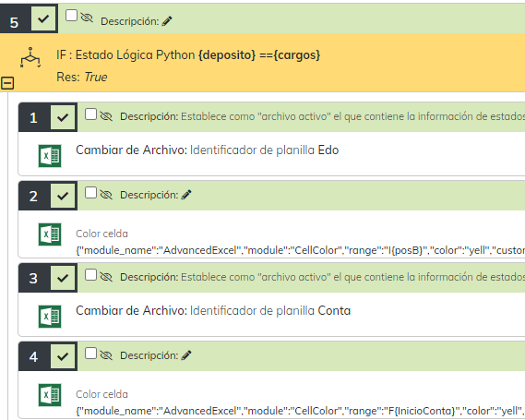525x420 pixels.
Task: Click Excel icon of step 2 Color celda
Action: [x=50, y=234]
